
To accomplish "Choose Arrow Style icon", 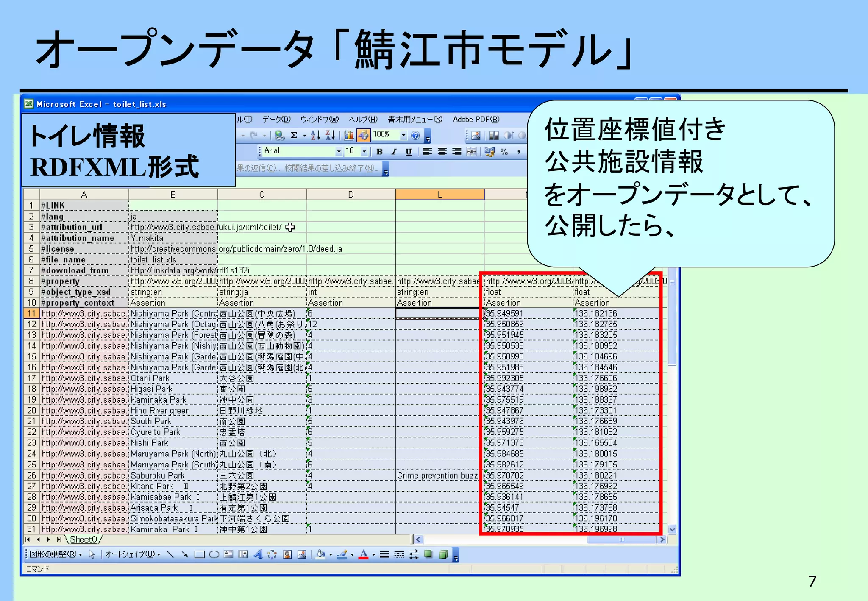I will click(x=414, y=554).
